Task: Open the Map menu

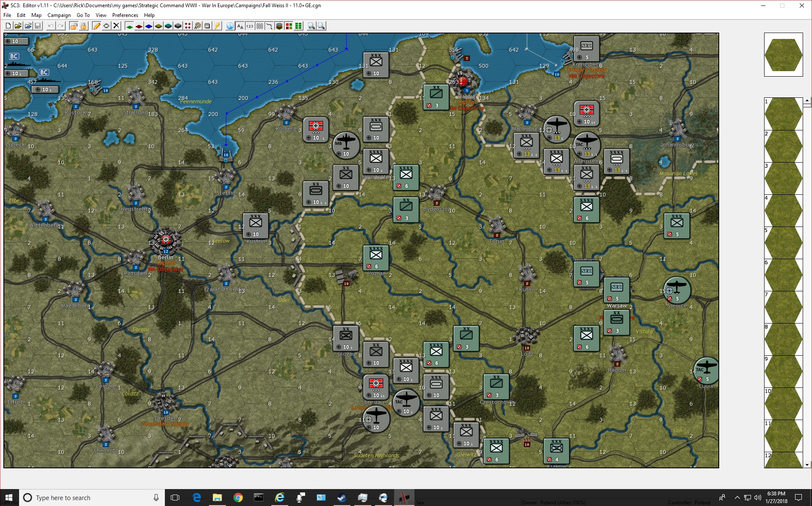Action: [x=36, y=15]
